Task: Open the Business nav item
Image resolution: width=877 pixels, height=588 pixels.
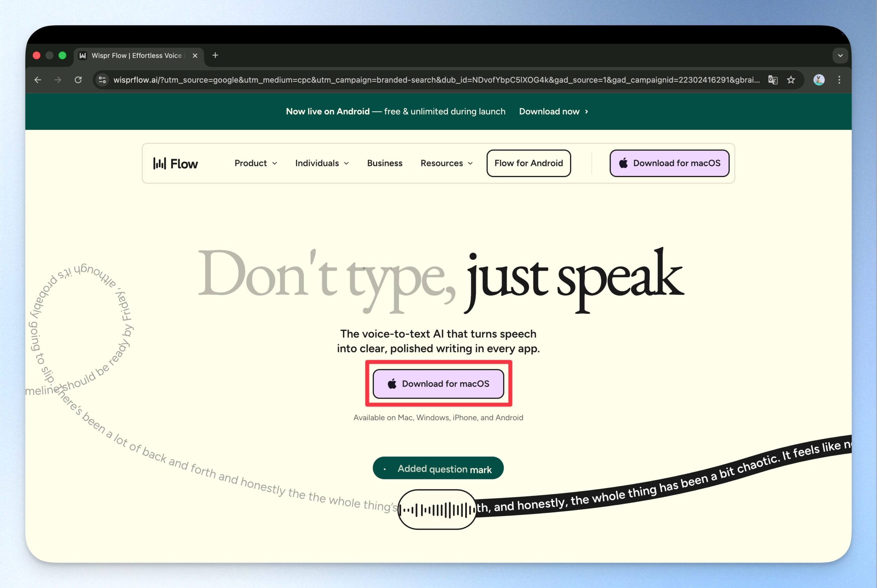Action: pos(384,163)
